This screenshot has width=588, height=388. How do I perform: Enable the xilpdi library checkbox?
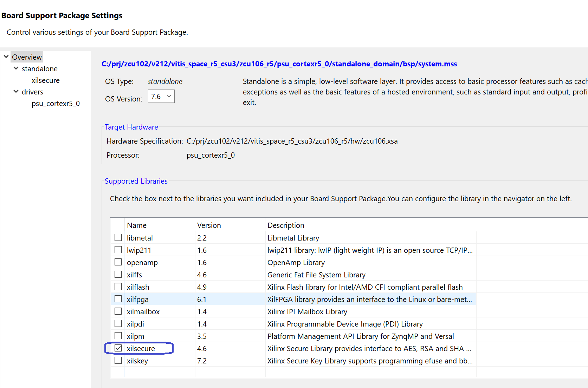[x=118, y=324]
